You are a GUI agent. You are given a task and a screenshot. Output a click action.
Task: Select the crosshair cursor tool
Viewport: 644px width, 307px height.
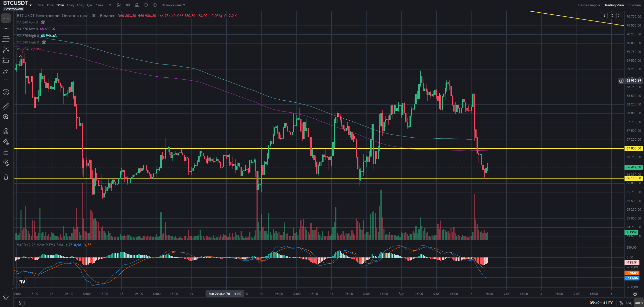tap(6, 18)
